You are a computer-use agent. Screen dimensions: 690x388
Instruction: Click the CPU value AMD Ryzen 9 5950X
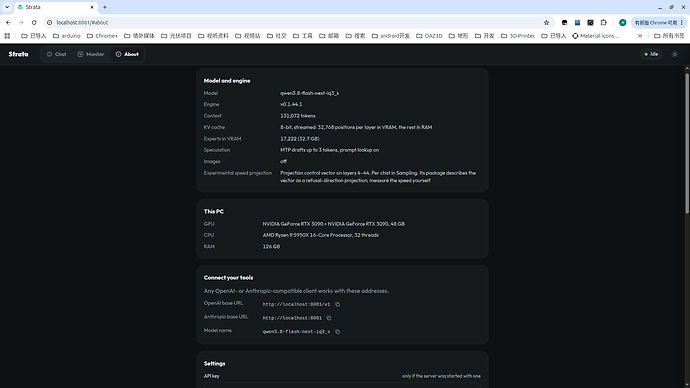(321, 235)
